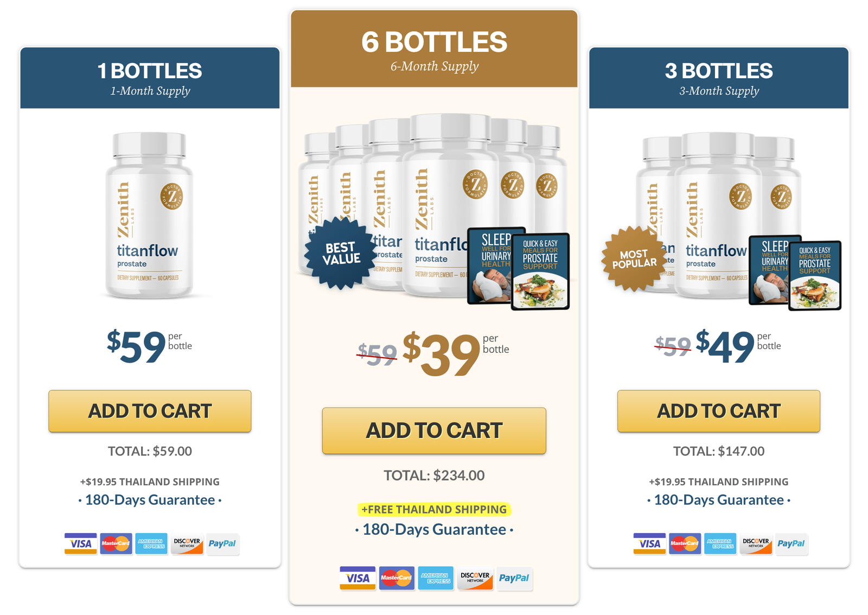
Task: Click the Most Popular badge
Action: tap(634, 259)
